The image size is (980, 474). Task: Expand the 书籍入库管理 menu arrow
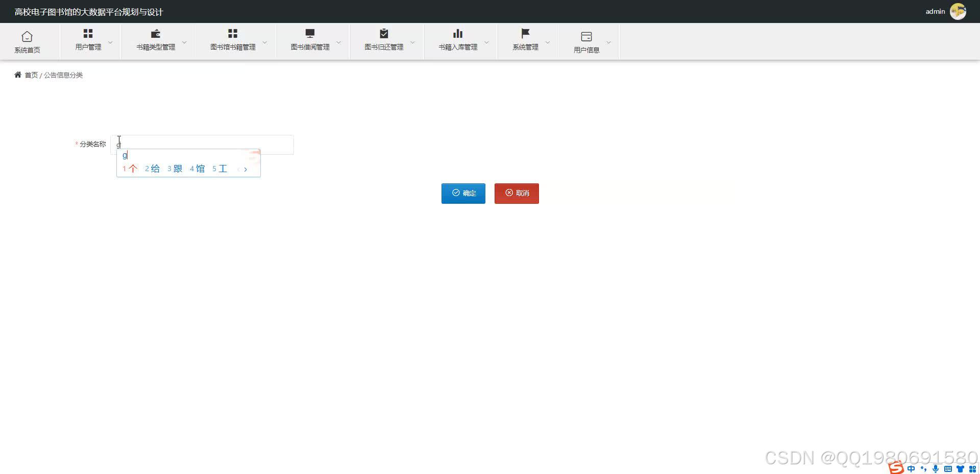[486, 42]
